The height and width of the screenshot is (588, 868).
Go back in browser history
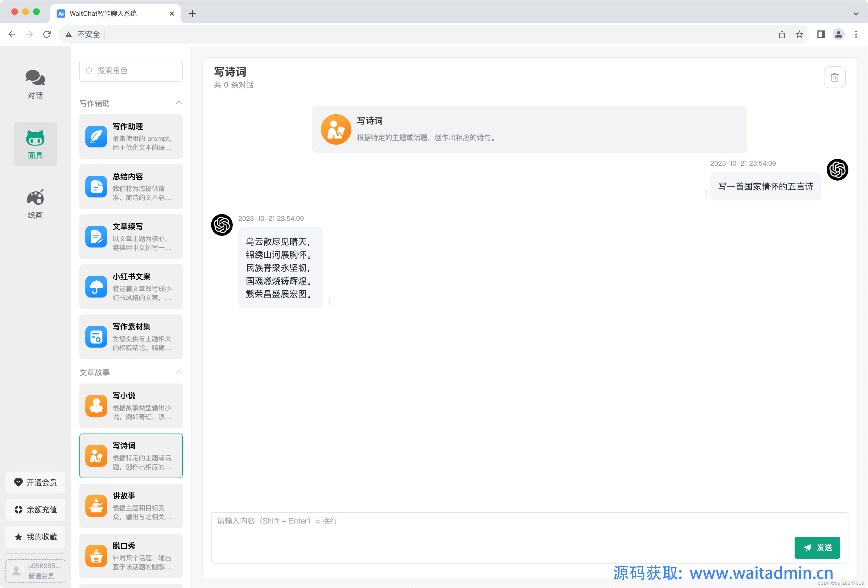tap(12, 34)
